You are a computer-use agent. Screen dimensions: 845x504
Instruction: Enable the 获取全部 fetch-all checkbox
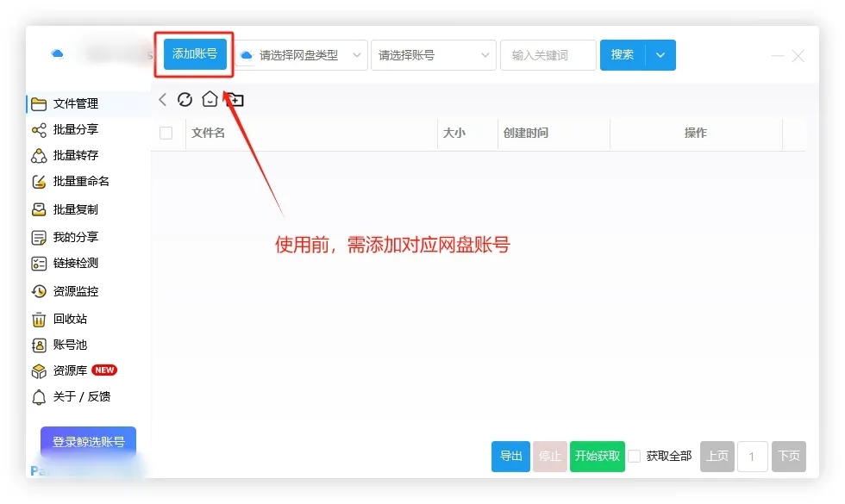(x=634, y=457)
